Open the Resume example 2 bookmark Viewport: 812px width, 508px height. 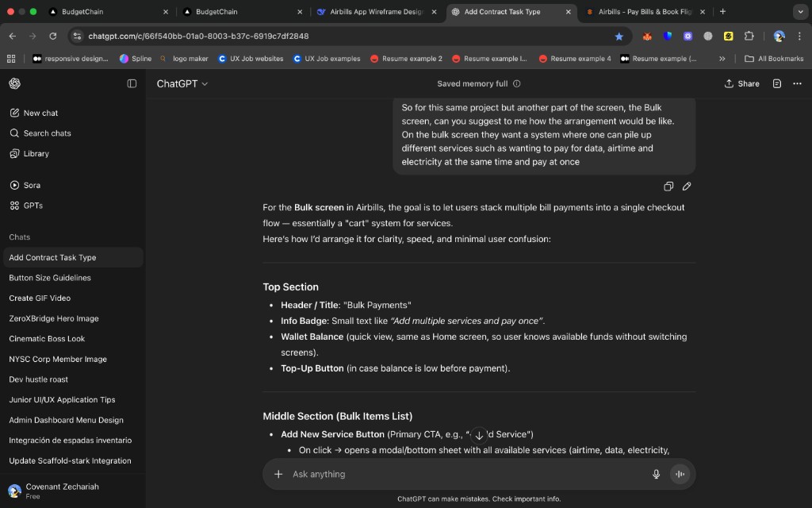[407, 59]
